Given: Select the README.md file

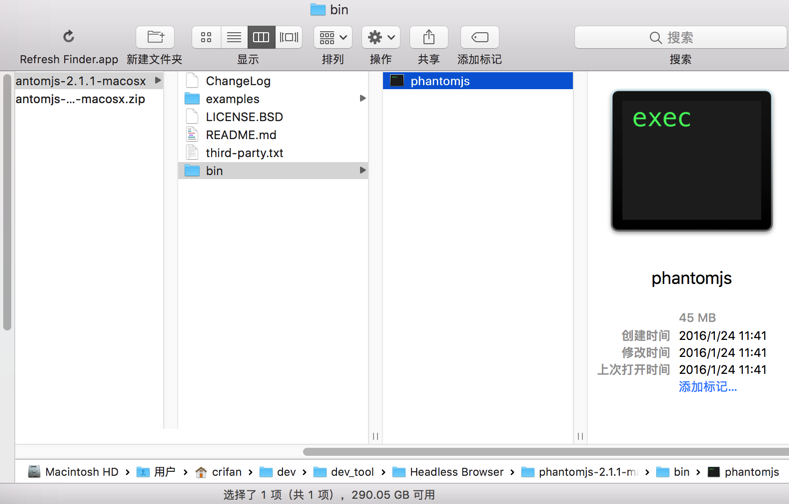Looking at the screenshot, I should pyautogui.click(x=273, y=135).
